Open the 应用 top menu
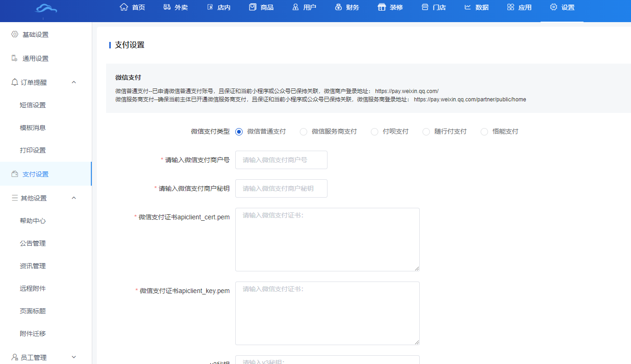The width and height of the screenshot is (631, 364). [x=519, y=7]
